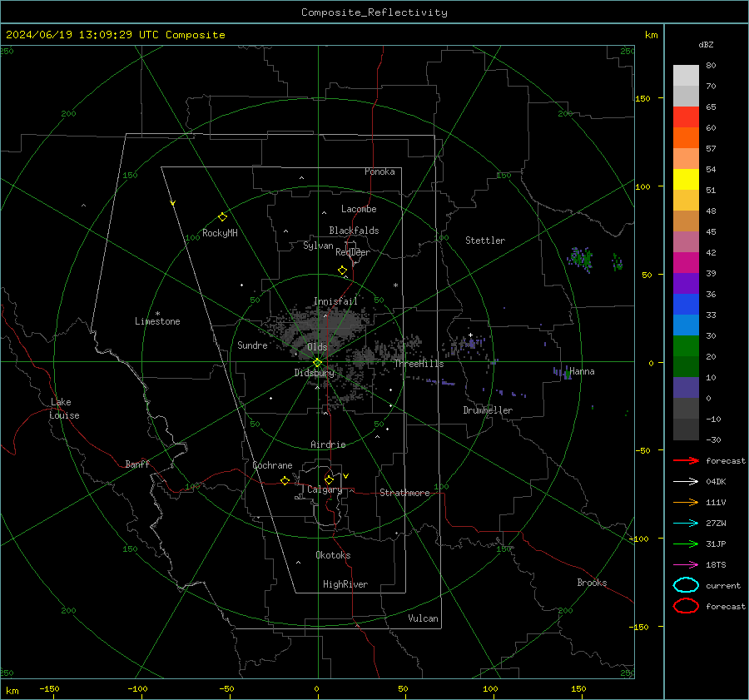Click the red 'forecast' ellipse legend icon
Image resolution: width=749 pixels, height=700 pixels.
pos(686,606)
